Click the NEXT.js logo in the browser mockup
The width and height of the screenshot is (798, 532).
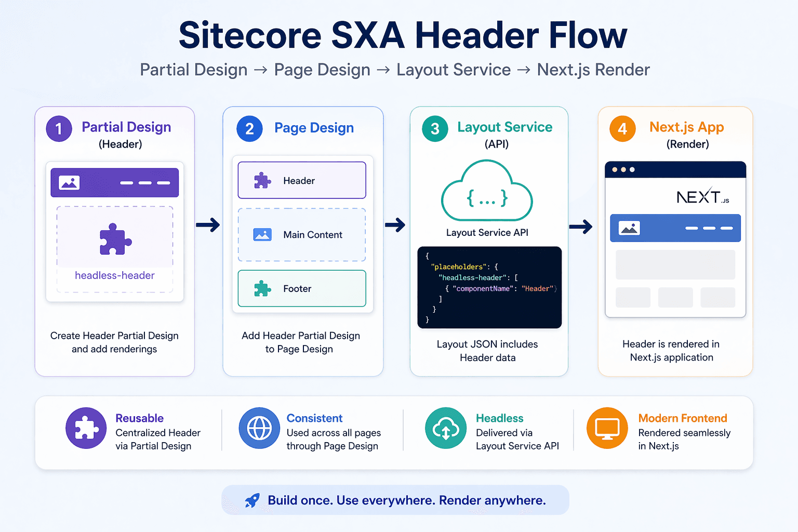tap(702, 196)
